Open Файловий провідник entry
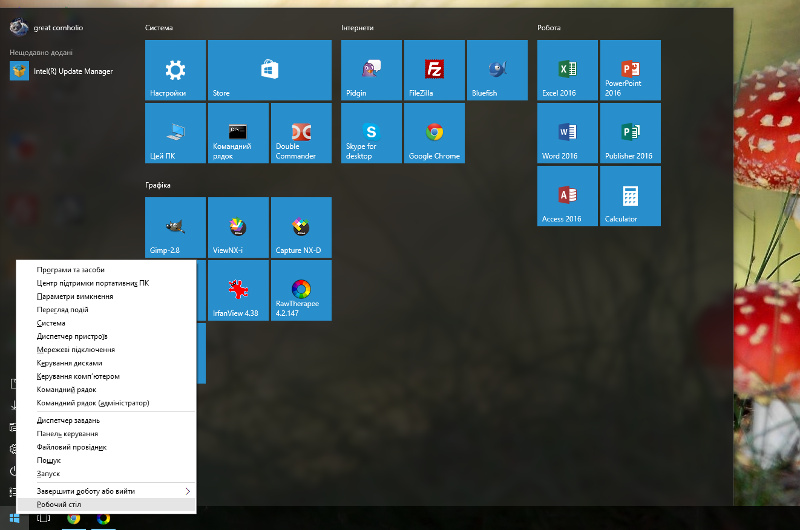This screenshot has width=800, height=530. tap(106, 447)
